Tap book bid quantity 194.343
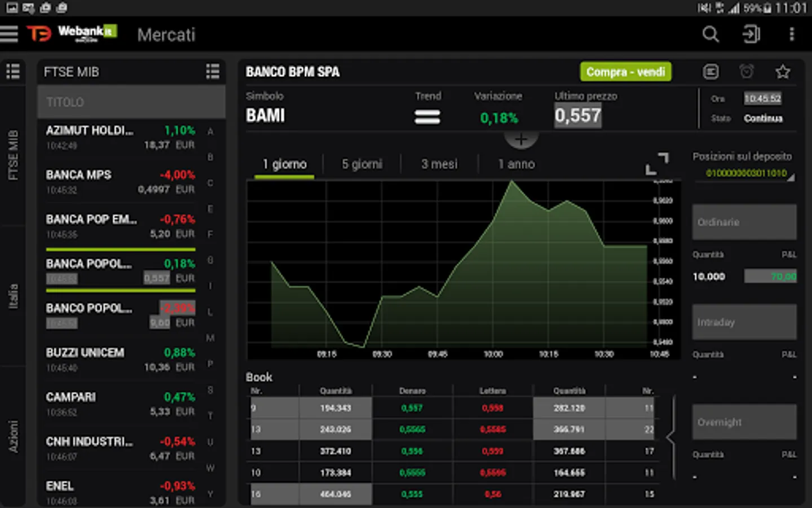Screen dimensions: 812x508 (336, 408)
